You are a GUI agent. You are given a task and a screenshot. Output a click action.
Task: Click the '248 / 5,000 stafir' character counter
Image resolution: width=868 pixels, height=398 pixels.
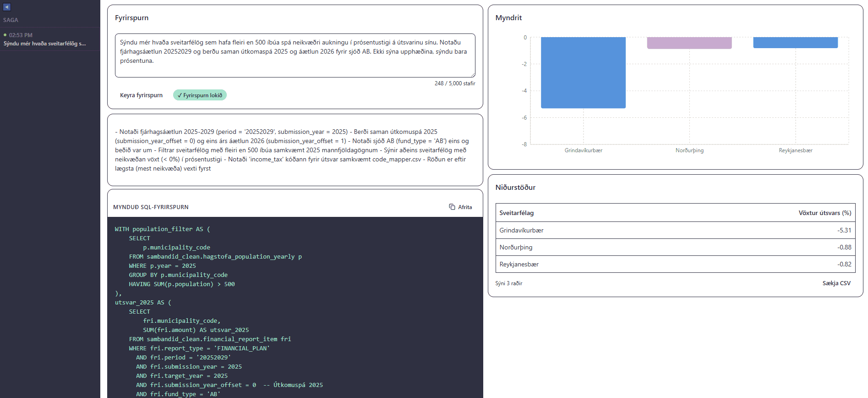coord(455,83)
